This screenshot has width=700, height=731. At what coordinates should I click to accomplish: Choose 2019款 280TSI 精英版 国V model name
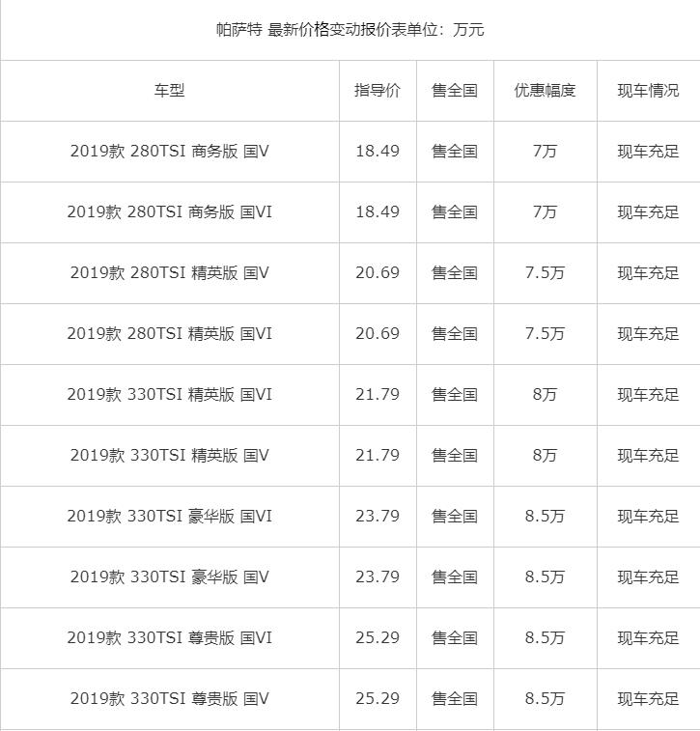(x=169, y=273)
